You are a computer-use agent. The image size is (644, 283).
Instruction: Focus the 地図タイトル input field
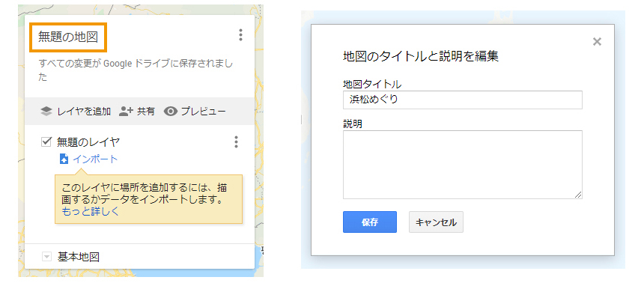(x=463, y=100)
